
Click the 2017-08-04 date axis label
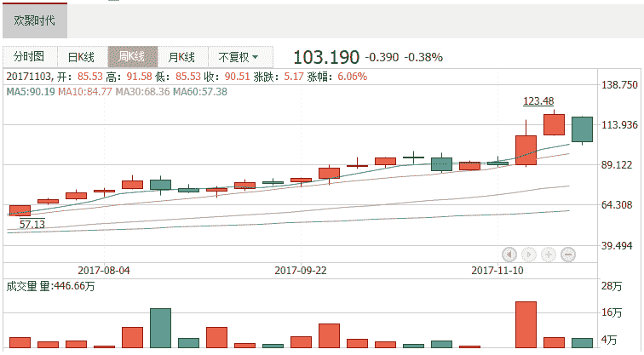click(104, 271)
